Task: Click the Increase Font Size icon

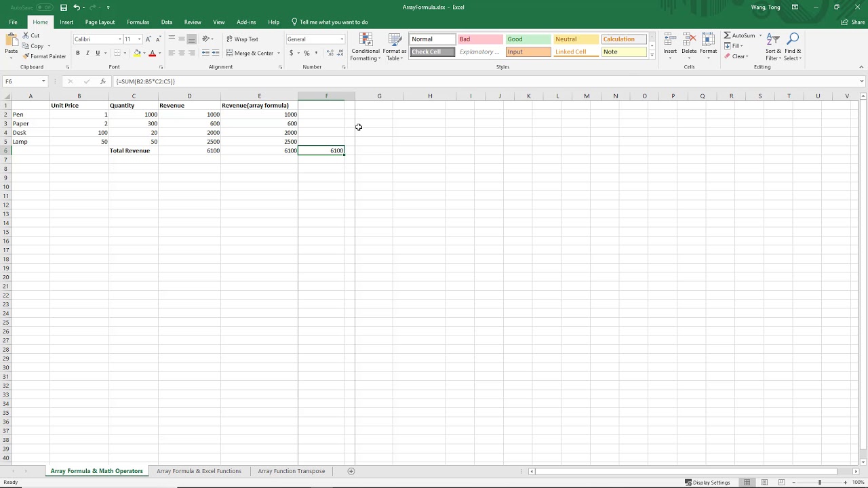Action: 149,39
